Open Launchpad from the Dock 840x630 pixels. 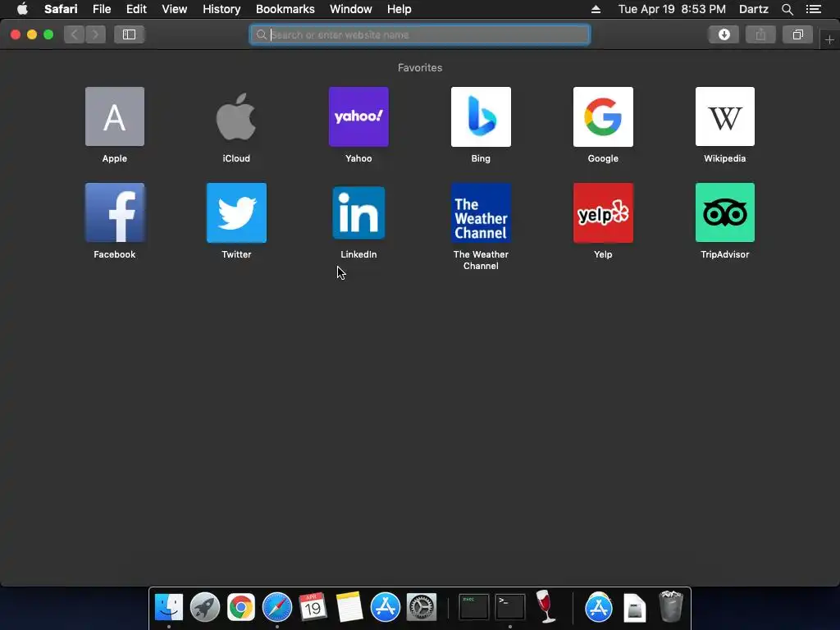204,608
